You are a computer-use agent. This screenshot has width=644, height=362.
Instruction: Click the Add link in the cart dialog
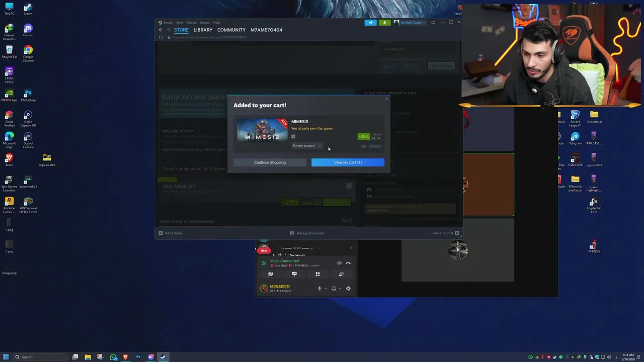coord(363,146)
